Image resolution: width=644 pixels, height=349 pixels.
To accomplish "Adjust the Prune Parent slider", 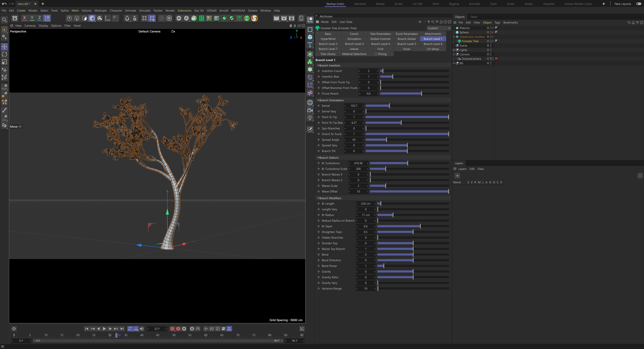I will point(421,94).
